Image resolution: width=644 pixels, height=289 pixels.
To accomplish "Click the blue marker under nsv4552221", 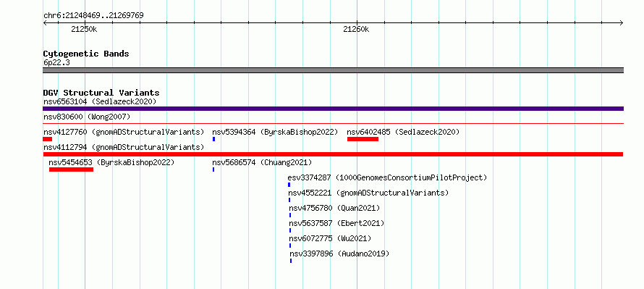I will [289, 200].
